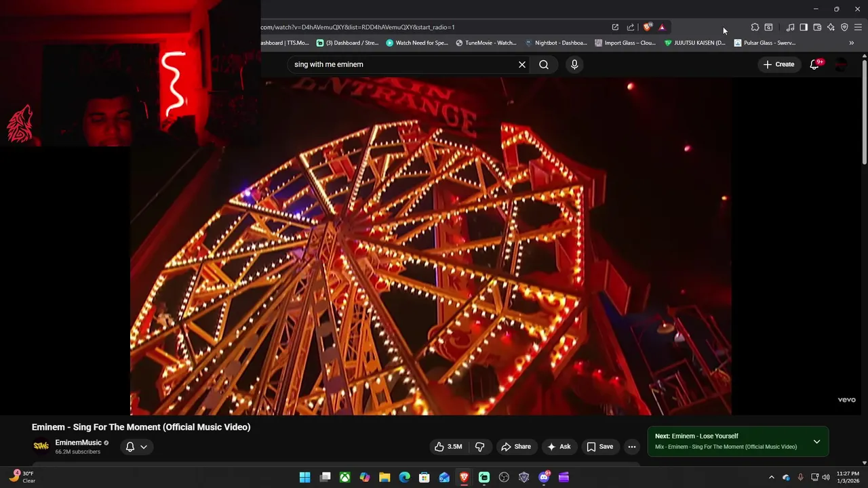Click the share page icon in address bar
Screen dimensions: 868x488
click(631, 27)
